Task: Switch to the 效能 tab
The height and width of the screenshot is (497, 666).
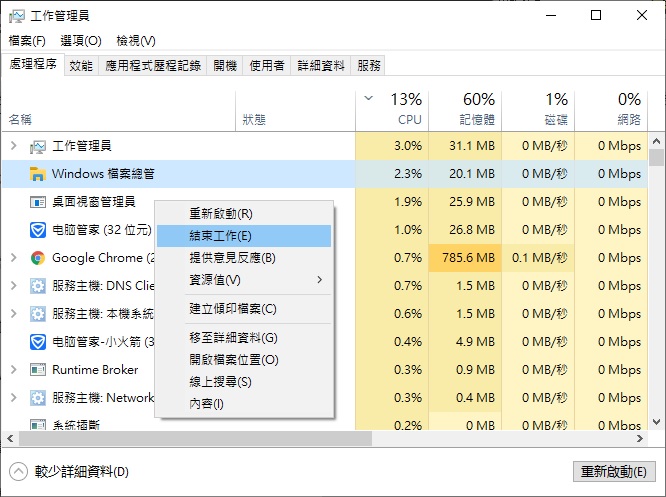Action: tap(81, 65)
